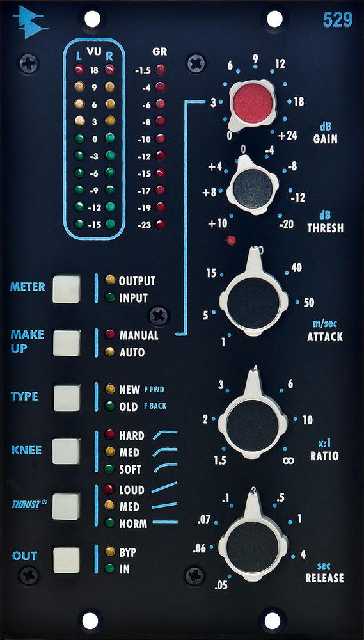Image resolution: width=364 pixels, height=640 pixels.
Task: Click the LOUD thrust slope icon
Action: tap(164, 487)
